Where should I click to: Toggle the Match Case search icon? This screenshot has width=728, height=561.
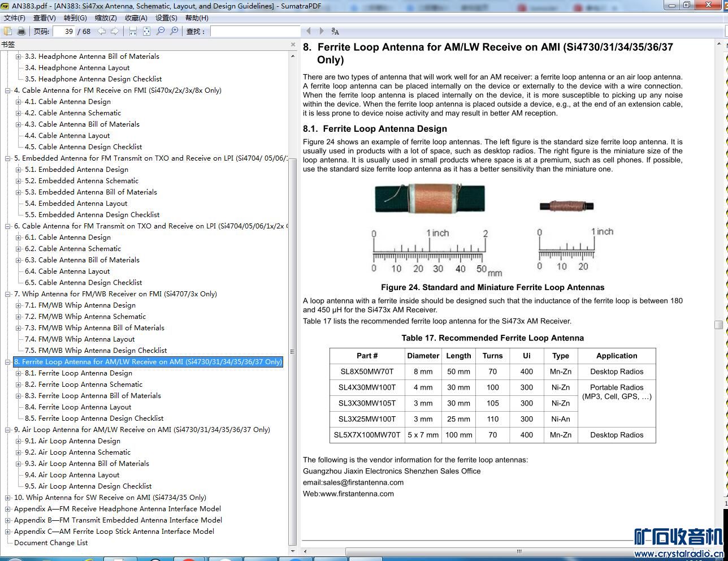click(335, 31)
